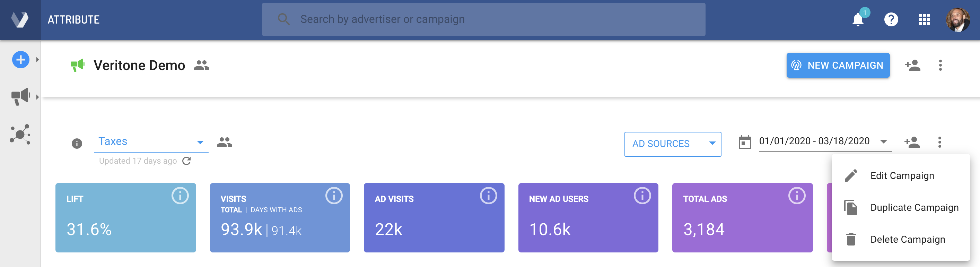Image resolution: width=980 pixels, height=267 pixels.
Task: Open the AD SOURCES dropdown
Action: click(672, 144)
